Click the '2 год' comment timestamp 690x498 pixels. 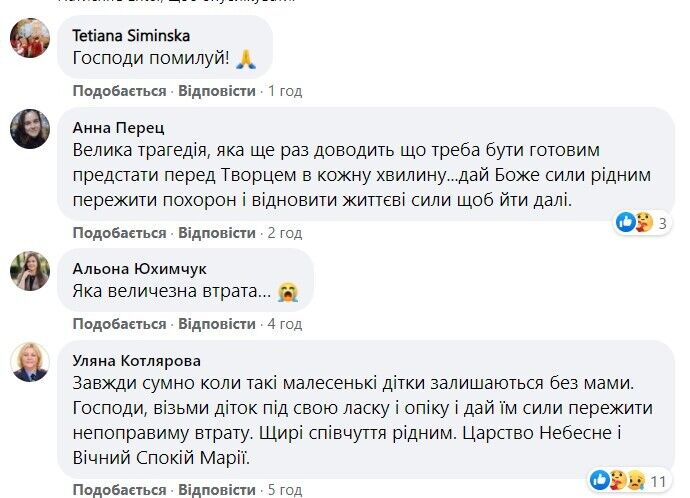285,233
